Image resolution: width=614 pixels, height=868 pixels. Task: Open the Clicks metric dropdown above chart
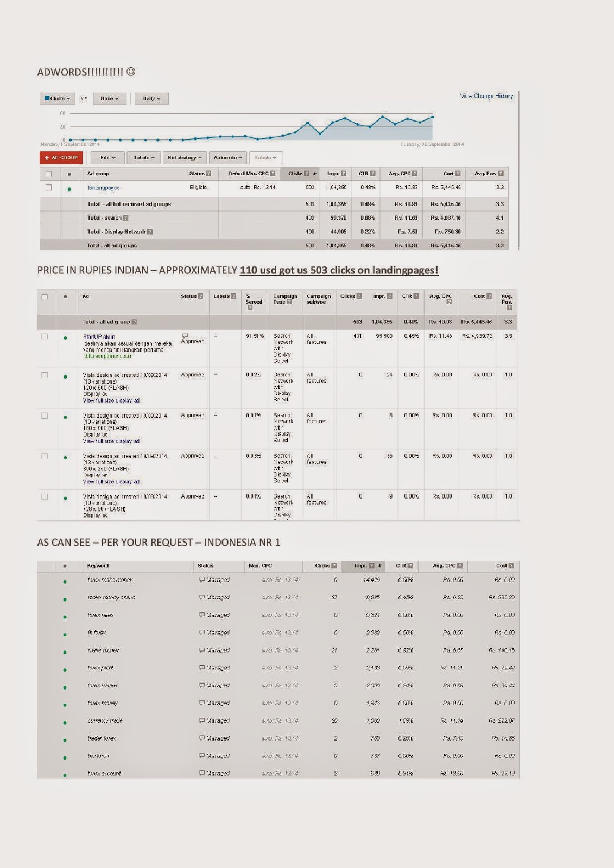pos(57,99)
